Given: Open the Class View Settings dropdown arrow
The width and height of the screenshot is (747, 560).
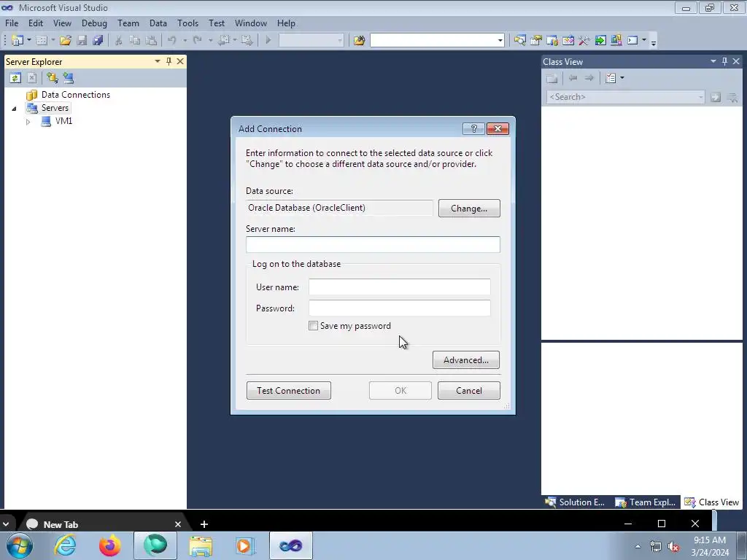Looking at the screenshot, I should 622,78.
